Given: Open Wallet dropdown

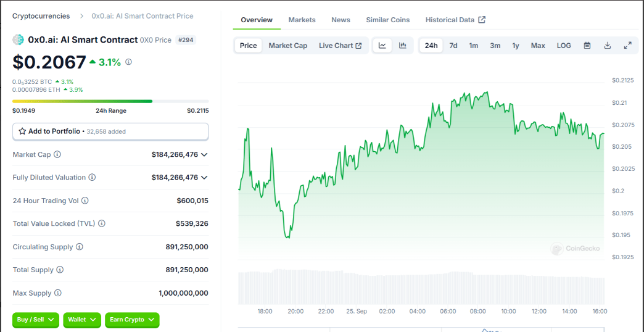Looking at the screenshot, I should click(82, 320).
